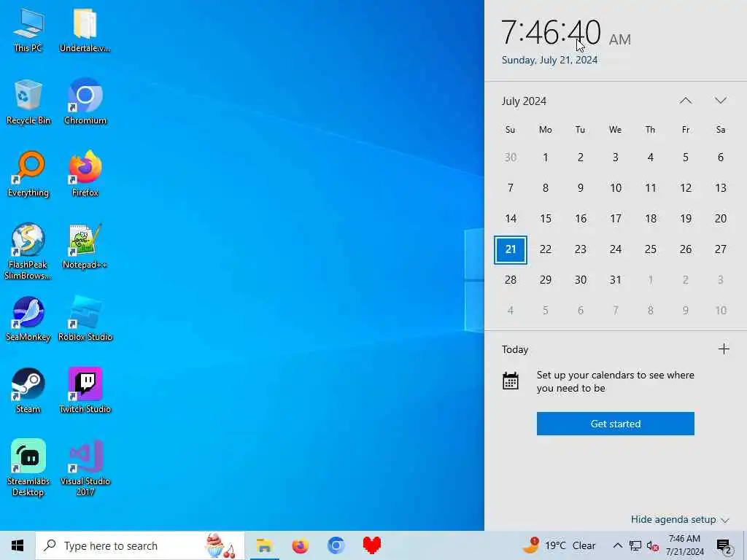Open the weather widget showing 19°C Clear

[560, 545]
